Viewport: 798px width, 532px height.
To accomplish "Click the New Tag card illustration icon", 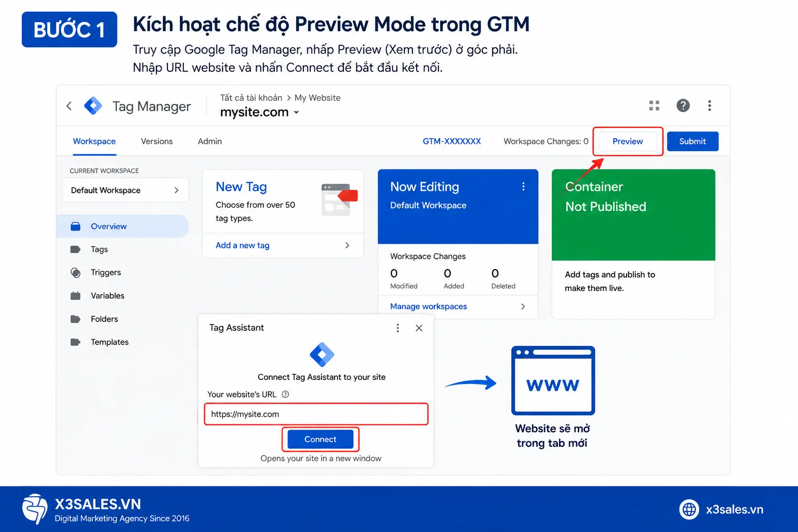I will coord(339,199).
